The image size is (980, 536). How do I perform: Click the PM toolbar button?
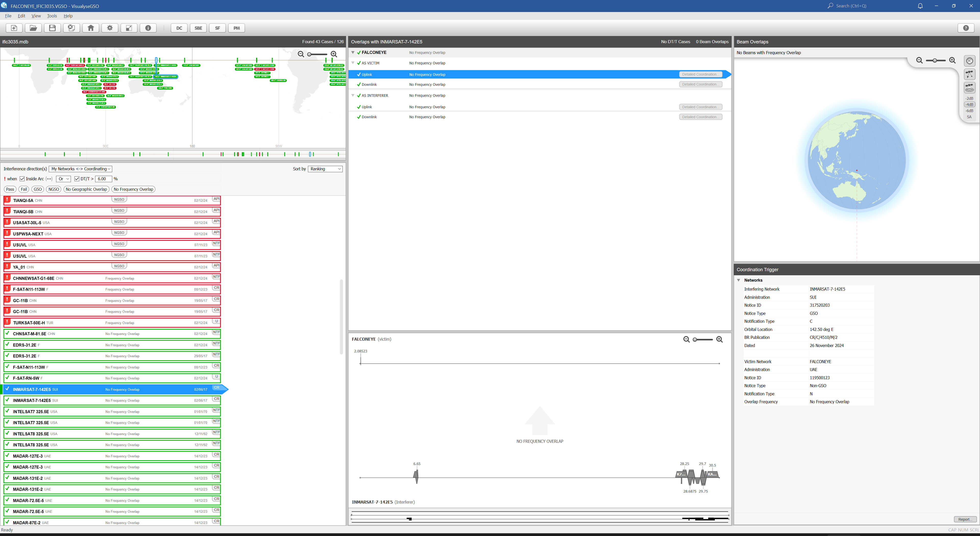point(237,28)
